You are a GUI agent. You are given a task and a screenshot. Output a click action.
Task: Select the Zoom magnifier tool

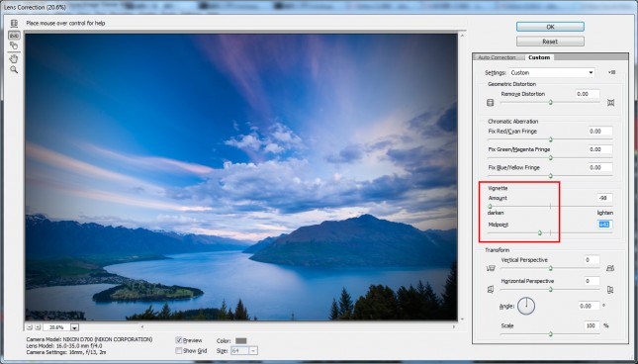(x=14, y=70)
